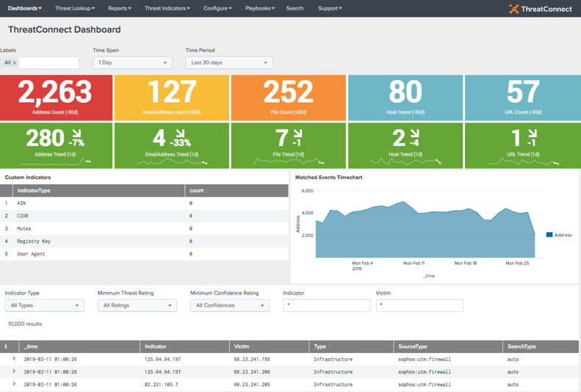Open the Configure menu

(x=217, y=8)
